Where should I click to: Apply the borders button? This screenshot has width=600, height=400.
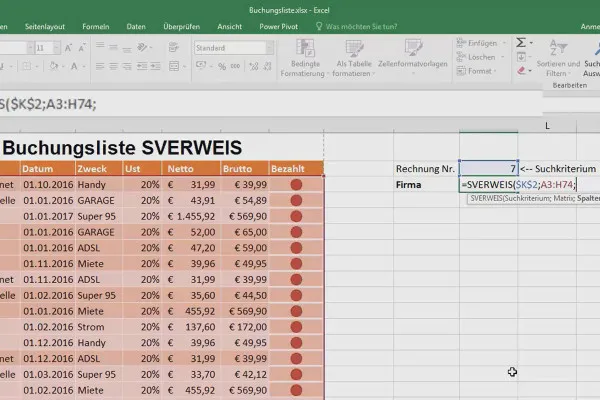[x=27, y=66]
